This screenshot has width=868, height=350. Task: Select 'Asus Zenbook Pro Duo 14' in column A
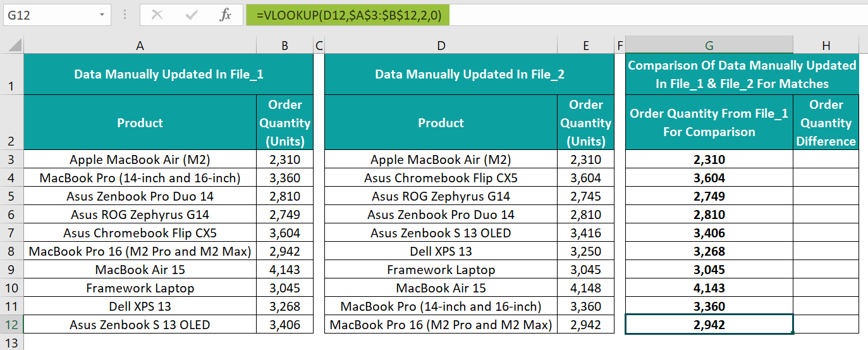(x=140, y=196)
